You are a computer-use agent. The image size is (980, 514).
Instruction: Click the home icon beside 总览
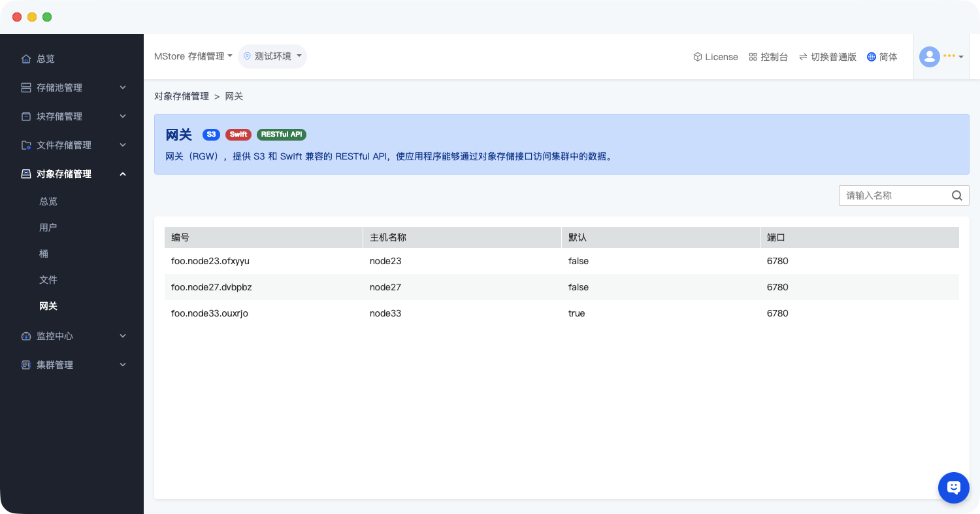[x=26, y=59]
